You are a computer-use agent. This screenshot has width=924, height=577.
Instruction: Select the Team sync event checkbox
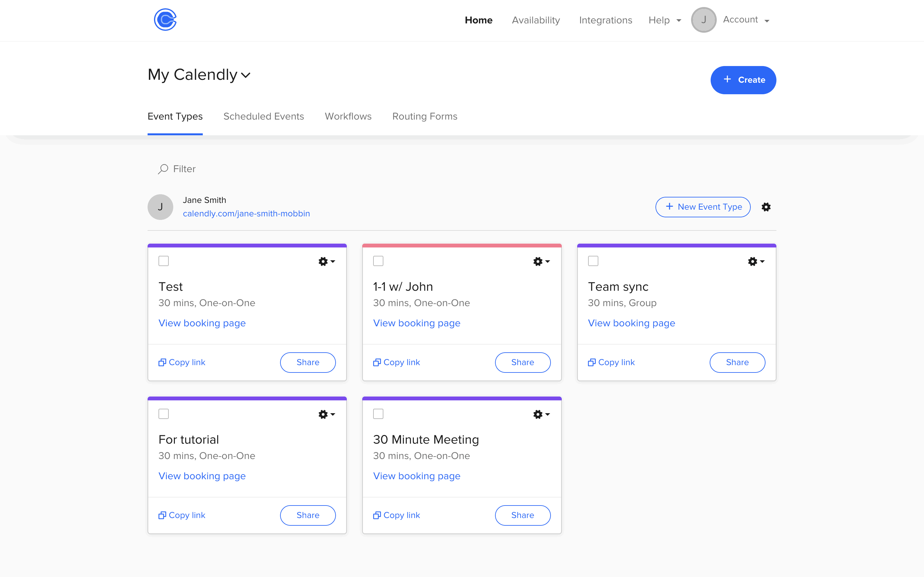click(593, 261)
